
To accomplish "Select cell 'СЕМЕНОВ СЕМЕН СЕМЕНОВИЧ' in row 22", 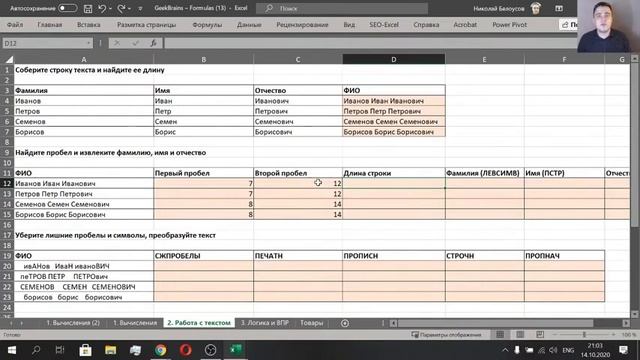I will (x=84, y=287).
